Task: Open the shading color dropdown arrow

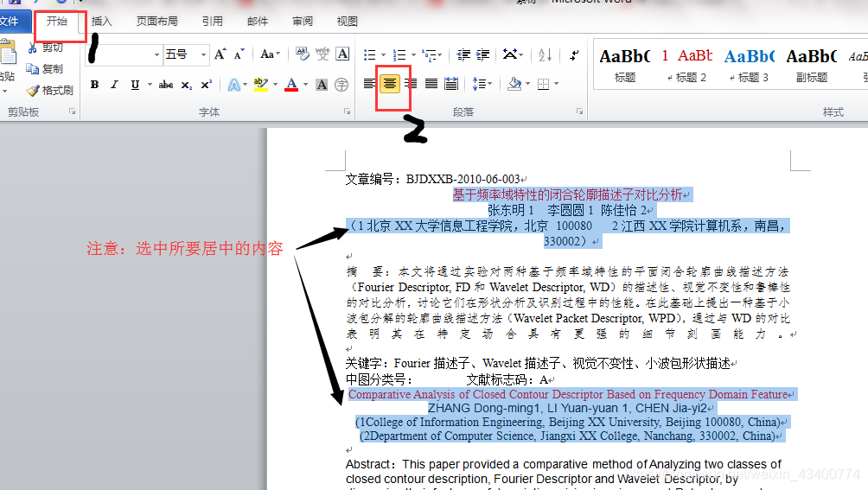Action: [x=527, y=84]
